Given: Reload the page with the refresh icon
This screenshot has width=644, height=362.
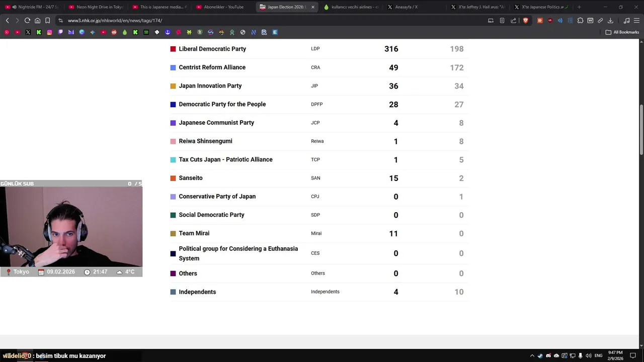Looking at the screenshot, I should click(x=27, y=21).
